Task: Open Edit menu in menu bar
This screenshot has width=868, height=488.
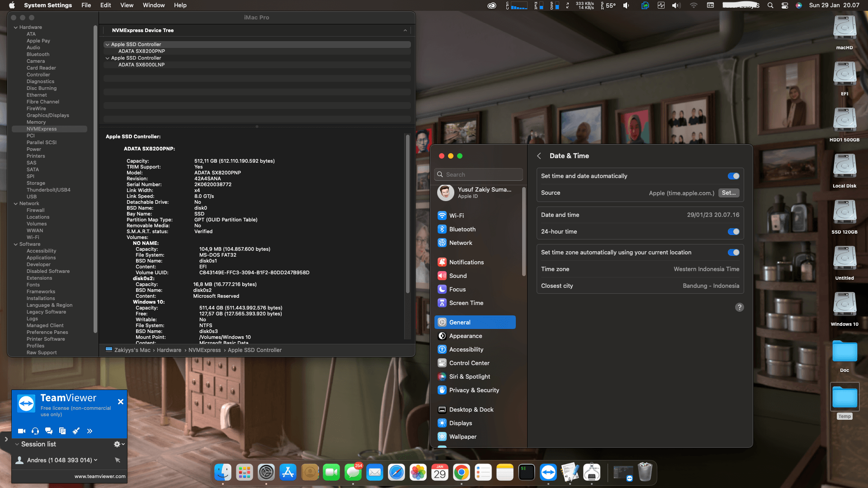Action: 105,5
